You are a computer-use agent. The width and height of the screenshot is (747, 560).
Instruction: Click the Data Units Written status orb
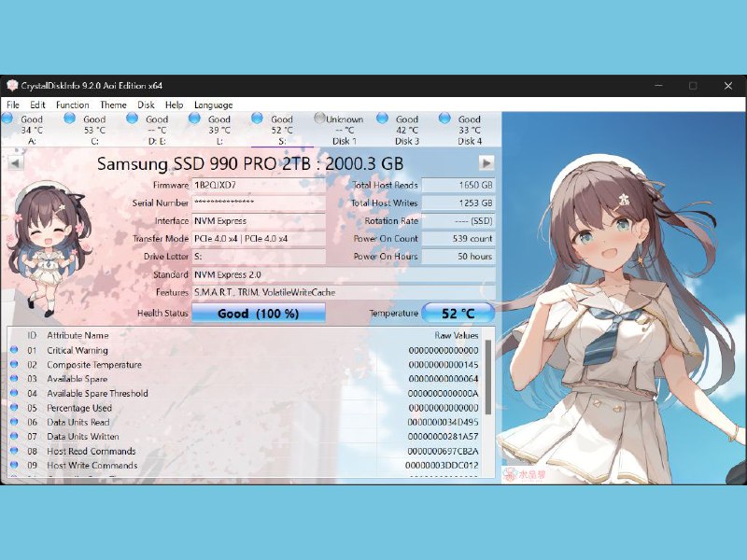14,436
